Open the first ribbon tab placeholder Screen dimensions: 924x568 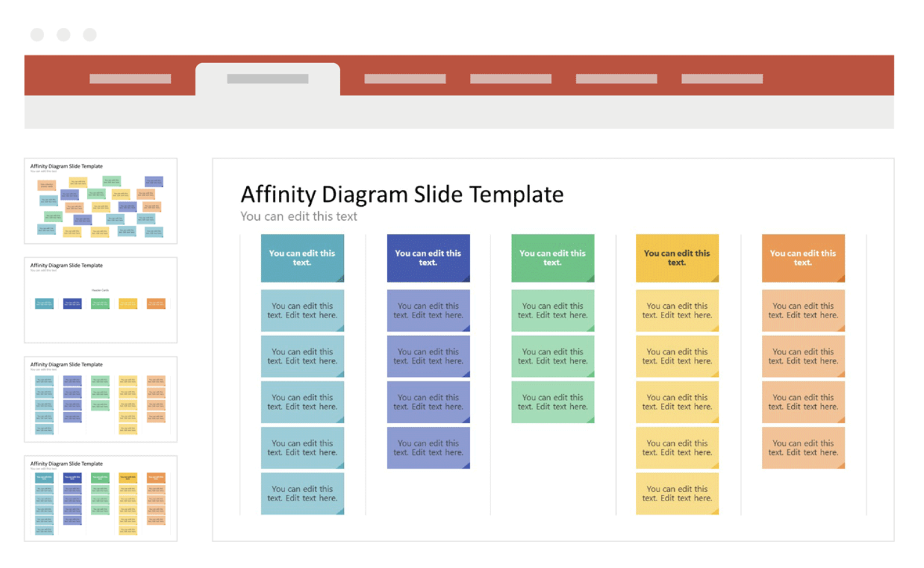coord(130,79)
